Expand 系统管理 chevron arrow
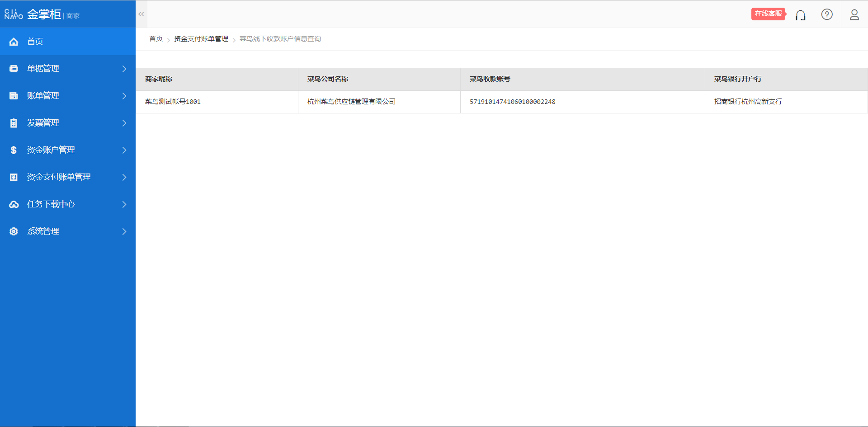868x427 pixels. pyautogui.click(x=124, y=231)
